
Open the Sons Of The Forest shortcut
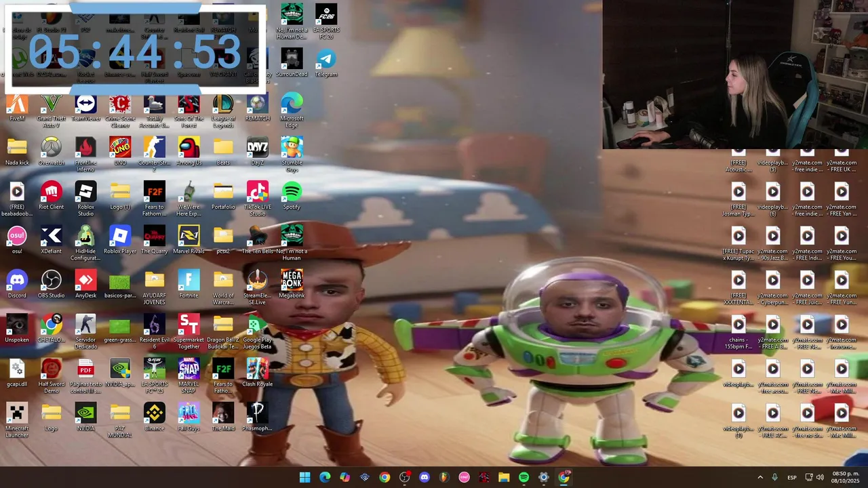189,112
